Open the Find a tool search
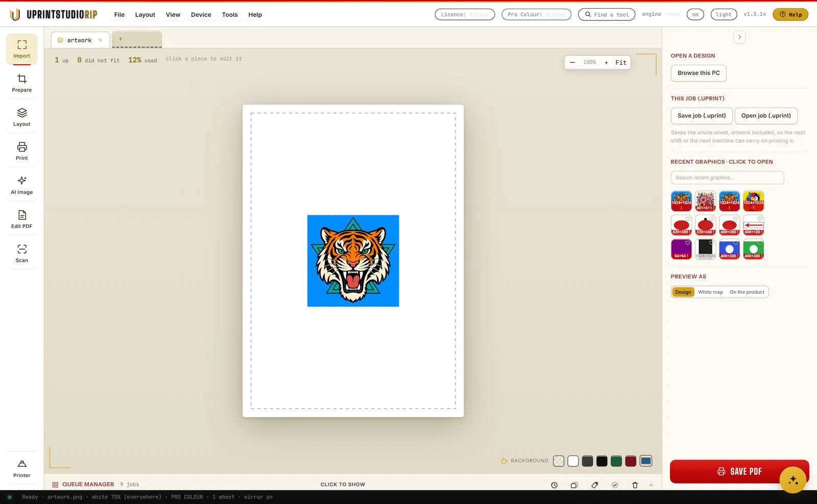Screen dimensions: 817x504 tap(607, 14)
